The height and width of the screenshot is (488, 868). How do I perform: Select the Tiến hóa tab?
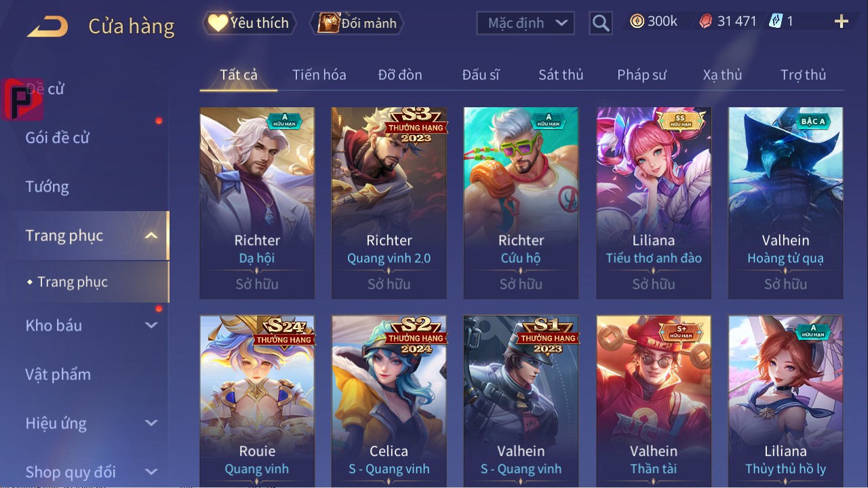pos(319,75)
